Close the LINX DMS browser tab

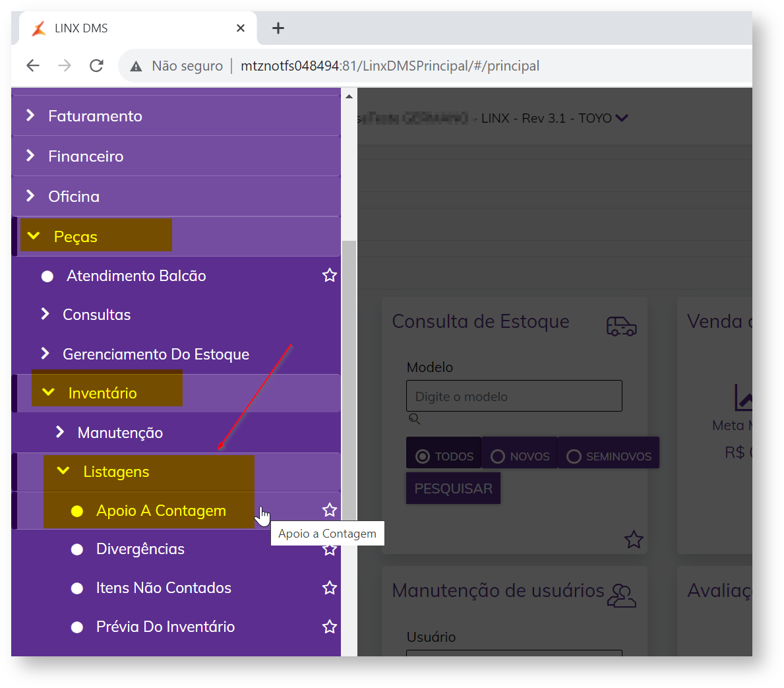coord(241,28)
